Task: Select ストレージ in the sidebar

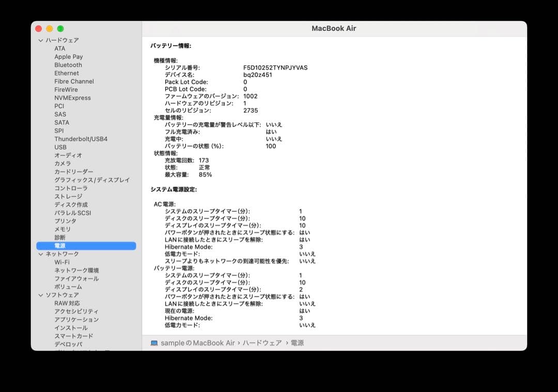Action: pos(67,196)
